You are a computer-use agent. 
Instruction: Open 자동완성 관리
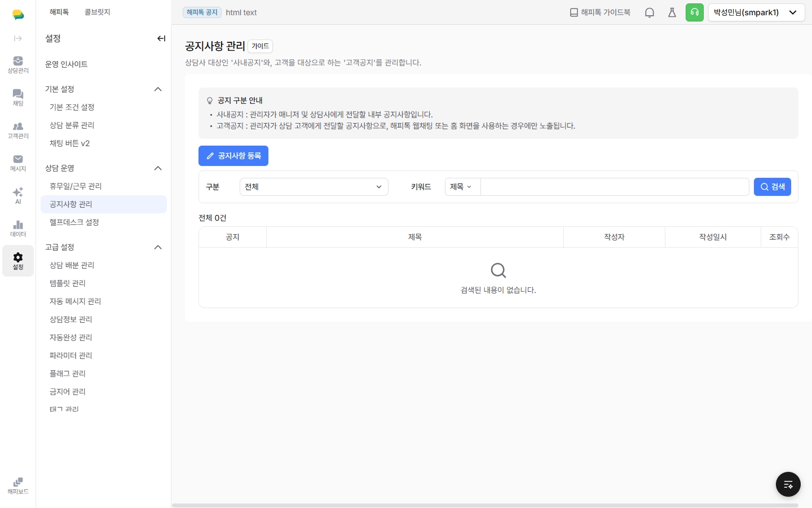(x=104, y=338)
